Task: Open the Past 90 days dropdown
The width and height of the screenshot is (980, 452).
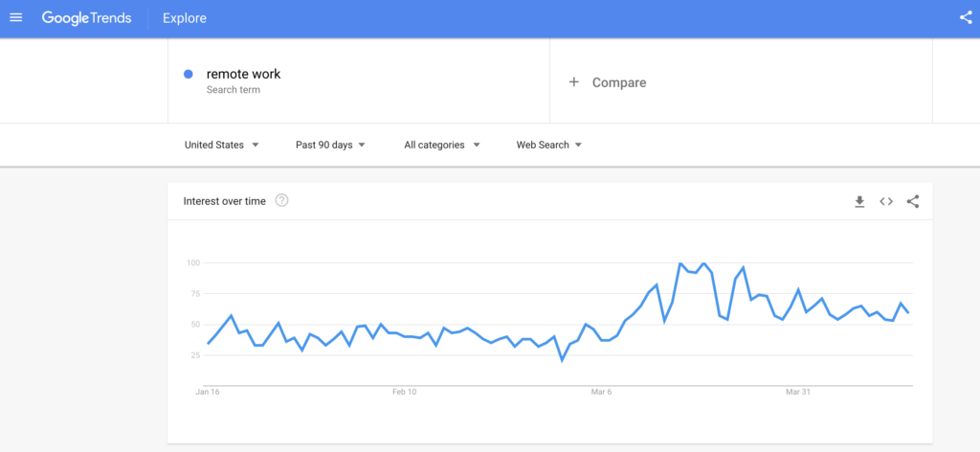Action: (x=330, y=145)
